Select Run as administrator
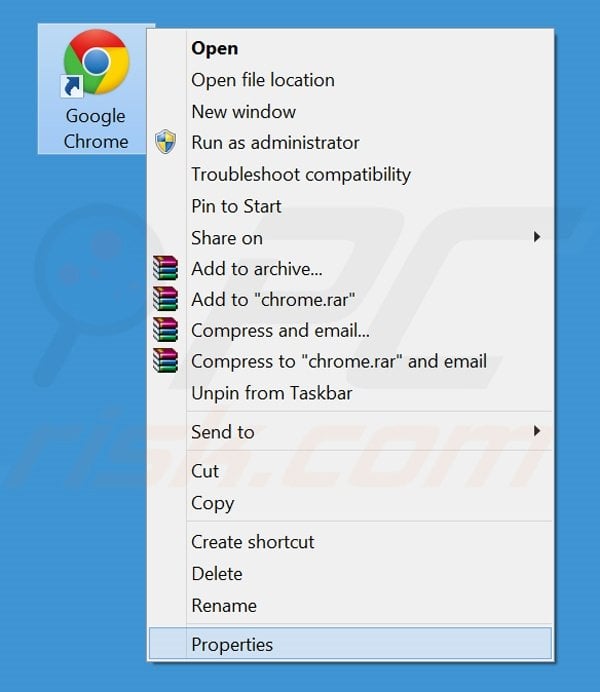 click(351, 143)
